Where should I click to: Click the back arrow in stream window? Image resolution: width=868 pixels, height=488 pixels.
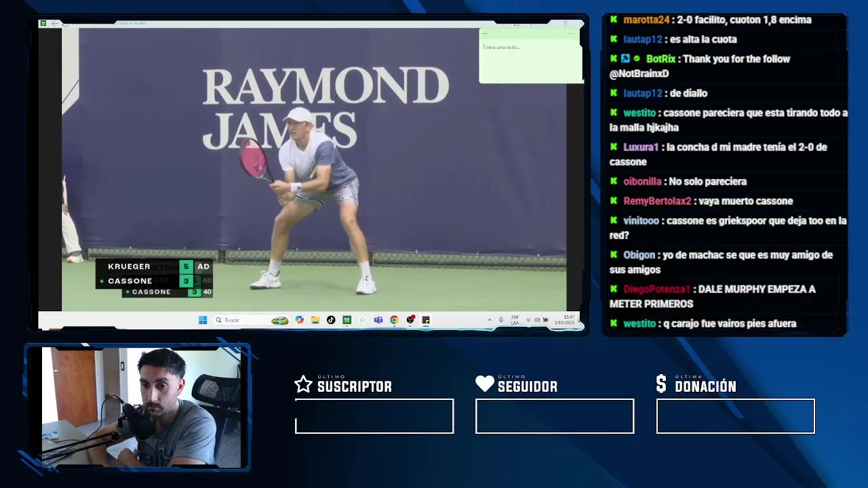click(55, 23)
